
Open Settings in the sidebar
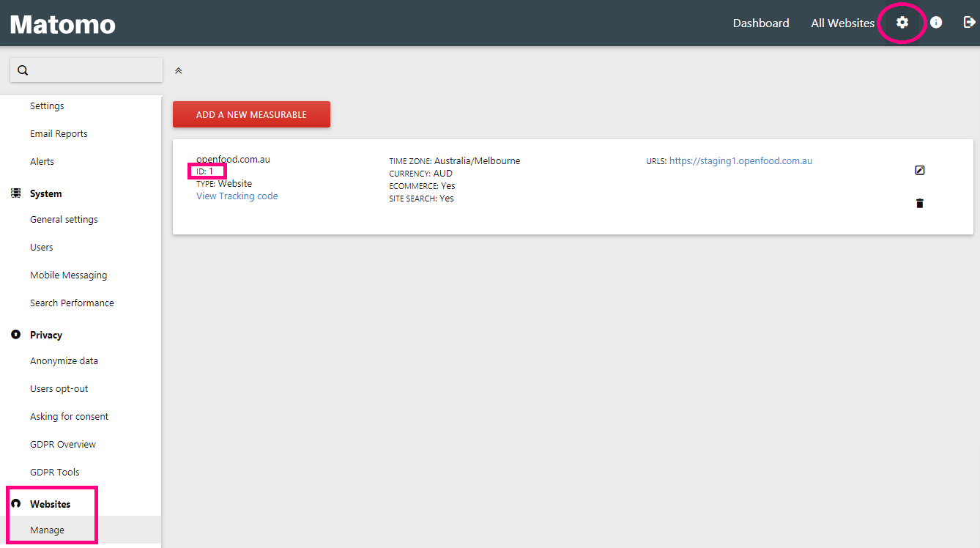pos(47,105)
